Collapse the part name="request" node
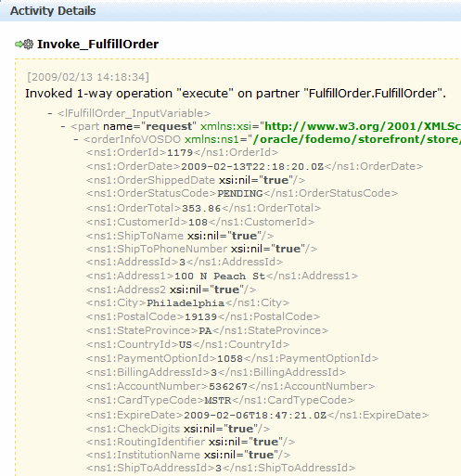The height and width of the screenshot is (476, 461). [63, 126]
